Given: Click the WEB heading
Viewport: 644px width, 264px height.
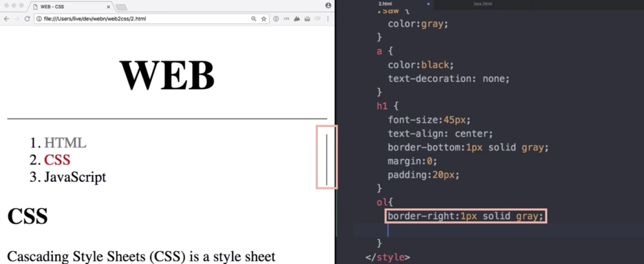Looking at the screenshot, I should coord(167,75).
